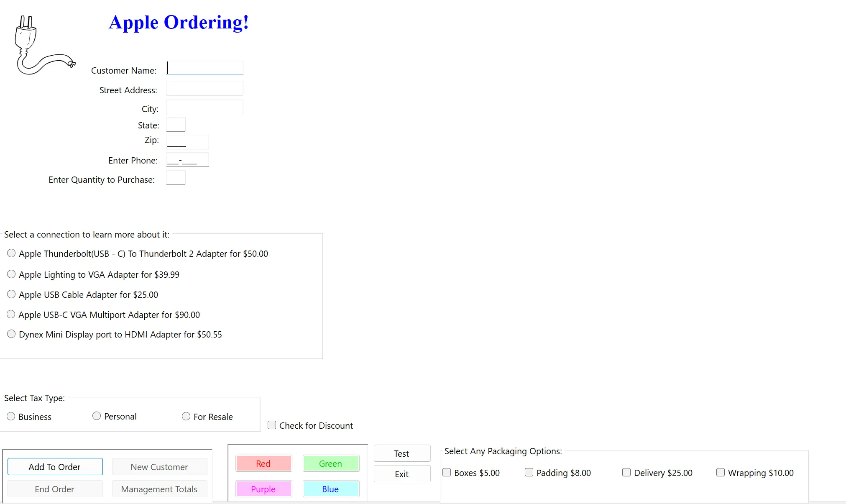
Task: Click Management Totals button
Action: point(159,489)
